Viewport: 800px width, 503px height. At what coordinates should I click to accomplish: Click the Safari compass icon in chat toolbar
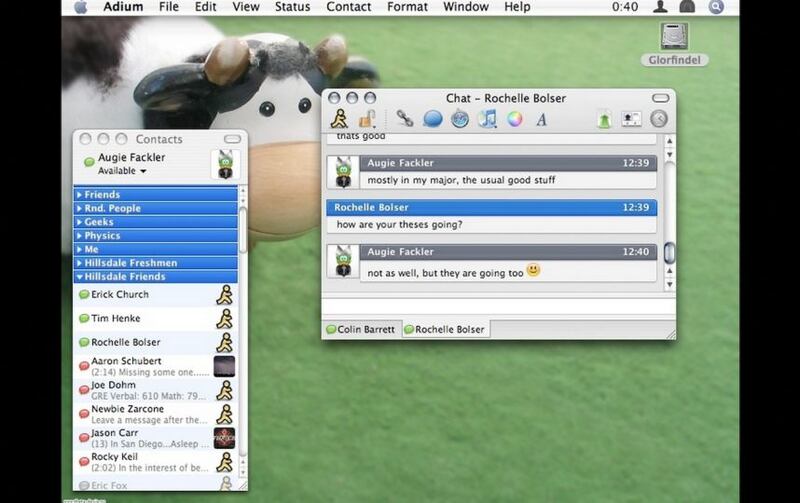pyautogui.click(x=460, y=119)
